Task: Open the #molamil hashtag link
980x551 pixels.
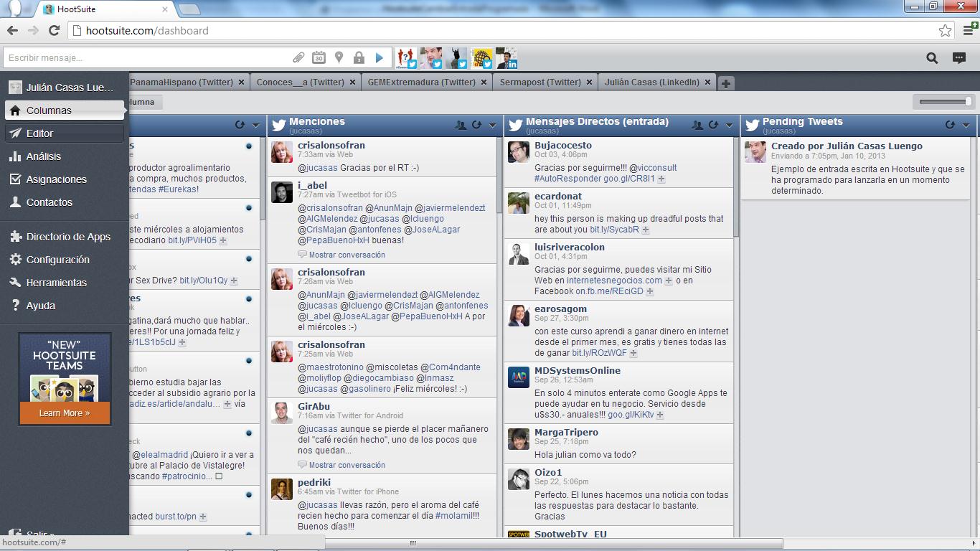Action: point(453,516)
